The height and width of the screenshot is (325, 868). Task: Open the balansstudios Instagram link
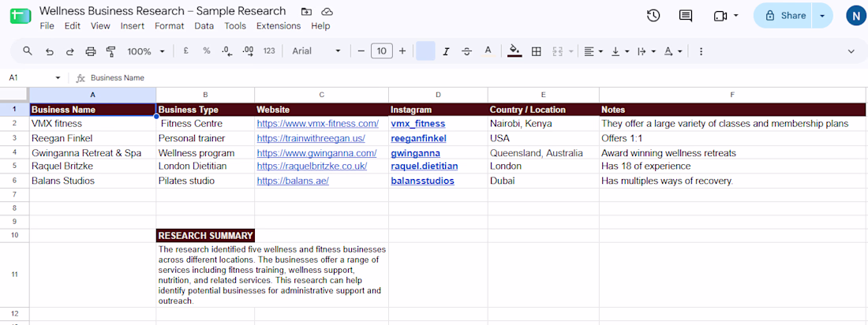click(x=422, y=181)
